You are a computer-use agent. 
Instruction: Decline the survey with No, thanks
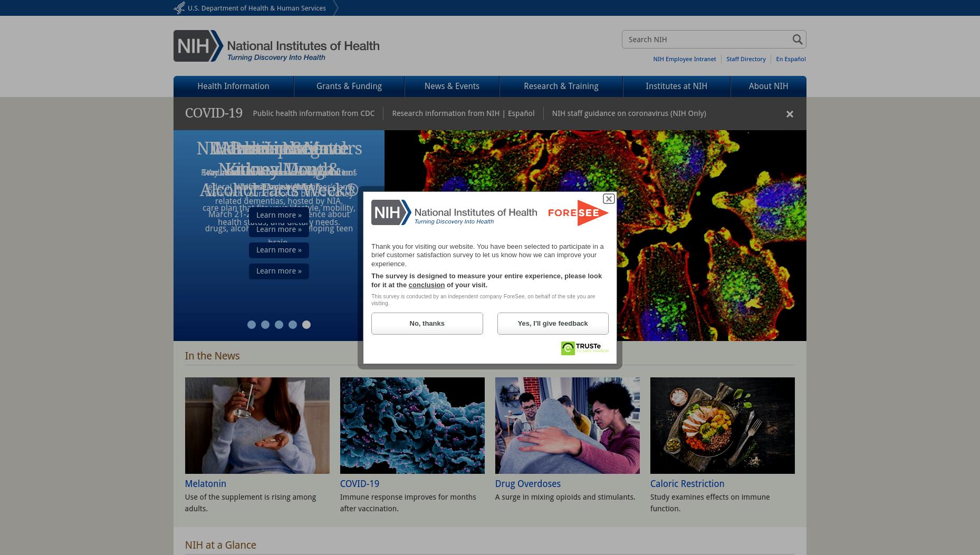point(427,324)
